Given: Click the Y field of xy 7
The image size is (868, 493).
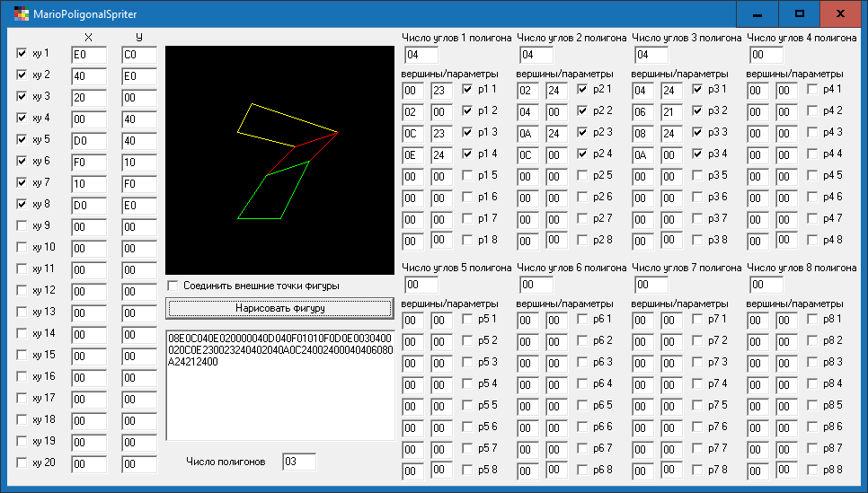Looking at the screenshot, I should [139, 184].
